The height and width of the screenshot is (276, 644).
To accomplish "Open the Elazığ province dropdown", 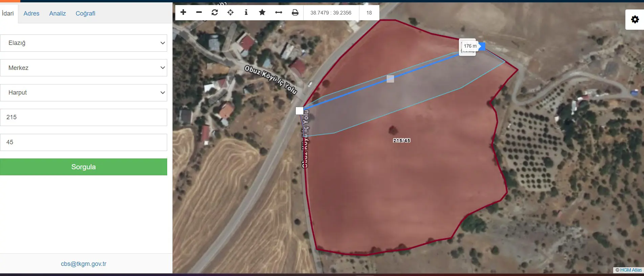I will tap(84, 43).
